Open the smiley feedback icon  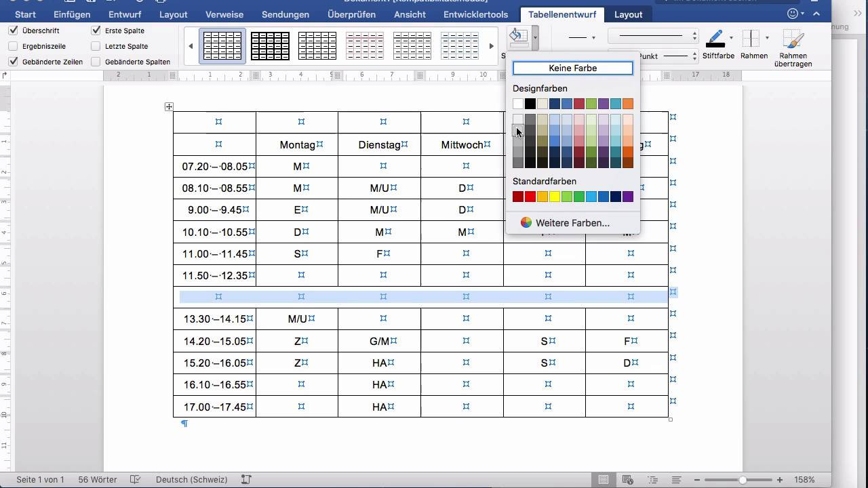click(793, 14)
